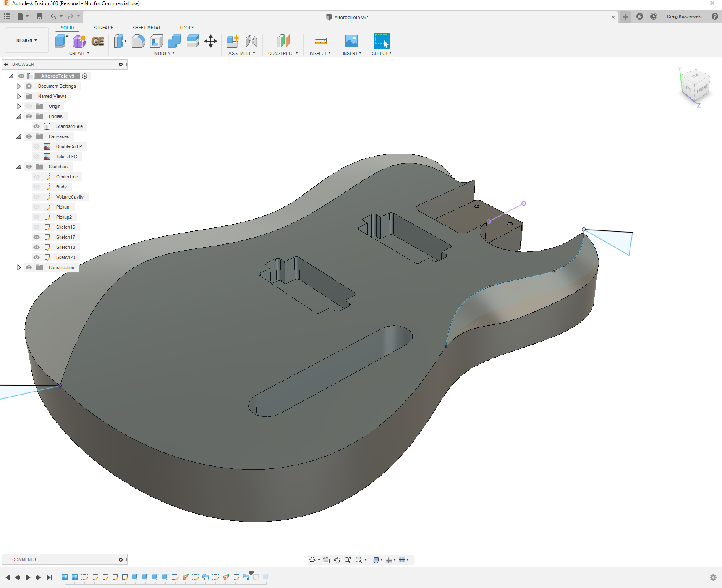The width and height of the screenshot is (722, 588).
Task: Jump to the timeline end
Action: pyautogui.click(x=49, y=578)
